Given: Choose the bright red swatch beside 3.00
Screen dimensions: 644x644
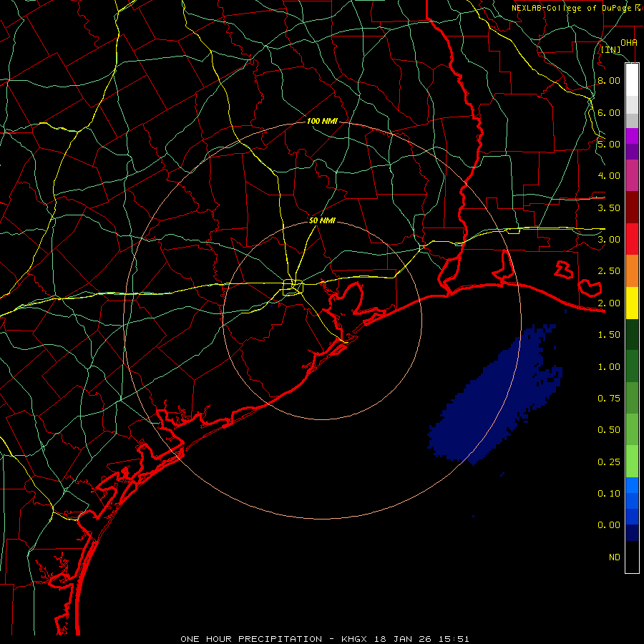Looking at the screenshot, I should pyautogui.click(x=632, y=239).
